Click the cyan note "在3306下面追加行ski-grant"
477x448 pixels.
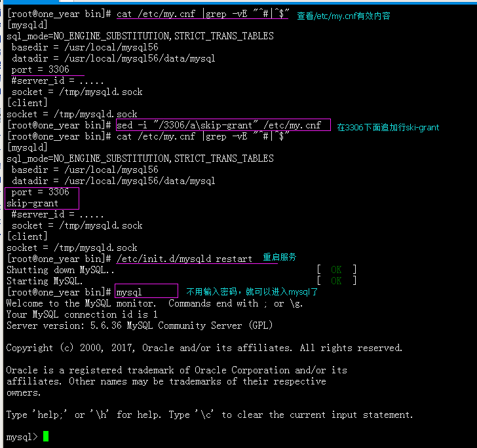pyautogui.click(x=388, y=128)
